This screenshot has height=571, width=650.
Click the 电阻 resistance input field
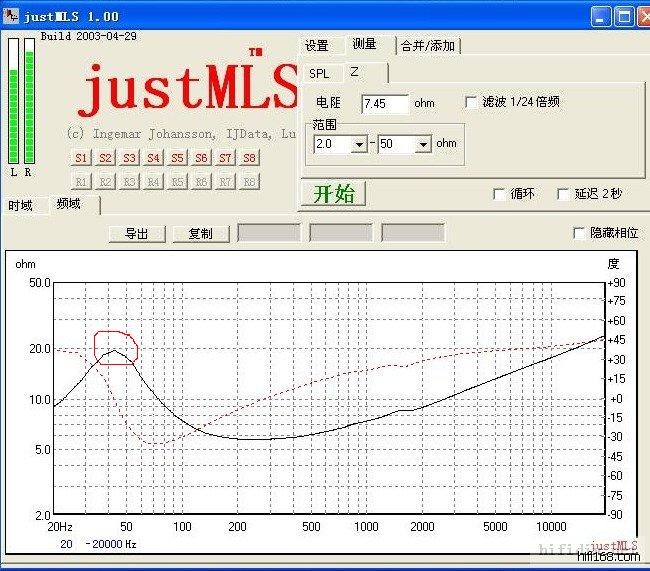[x=384, y=104]
